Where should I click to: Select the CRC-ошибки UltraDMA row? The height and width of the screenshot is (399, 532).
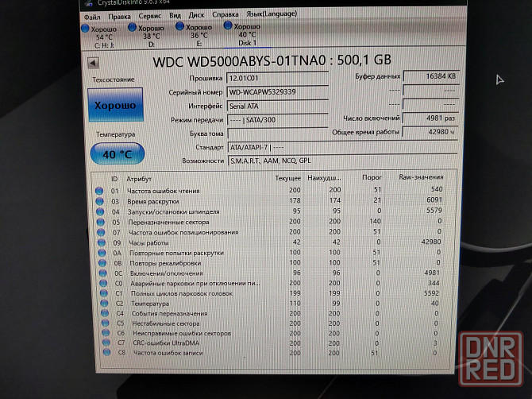pyautogui.click(x=272, y=343)
